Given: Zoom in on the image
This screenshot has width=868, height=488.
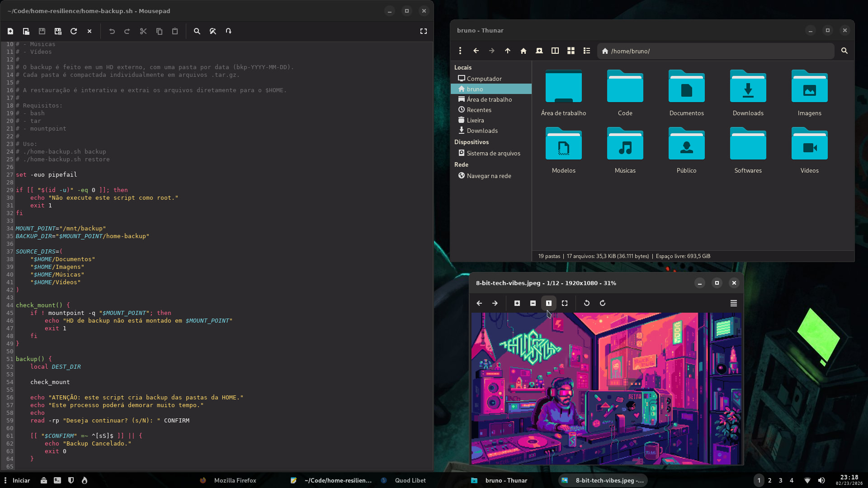Looking at the screenshot, I should (x=517, y=303).
